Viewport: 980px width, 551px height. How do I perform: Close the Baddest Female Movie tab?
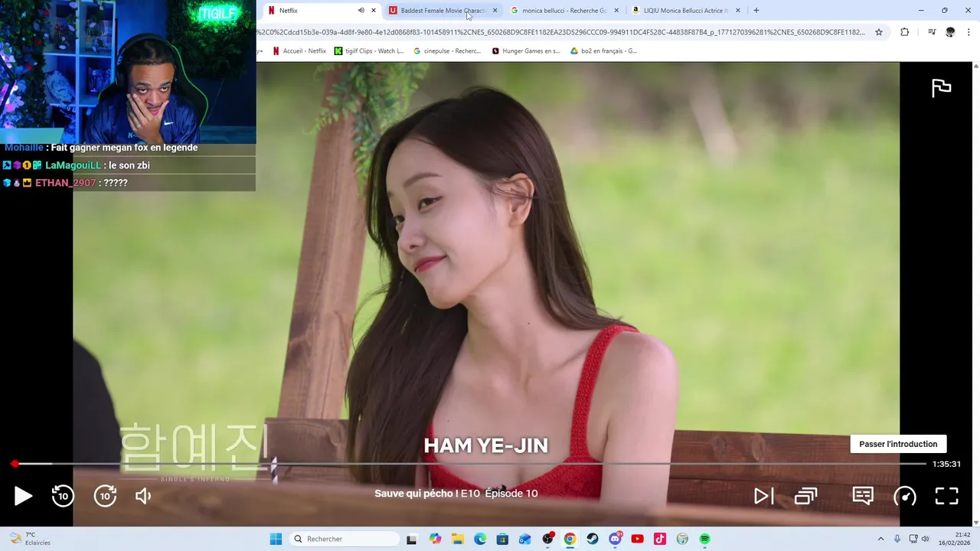pyautogui.click(x=495, y=11)
